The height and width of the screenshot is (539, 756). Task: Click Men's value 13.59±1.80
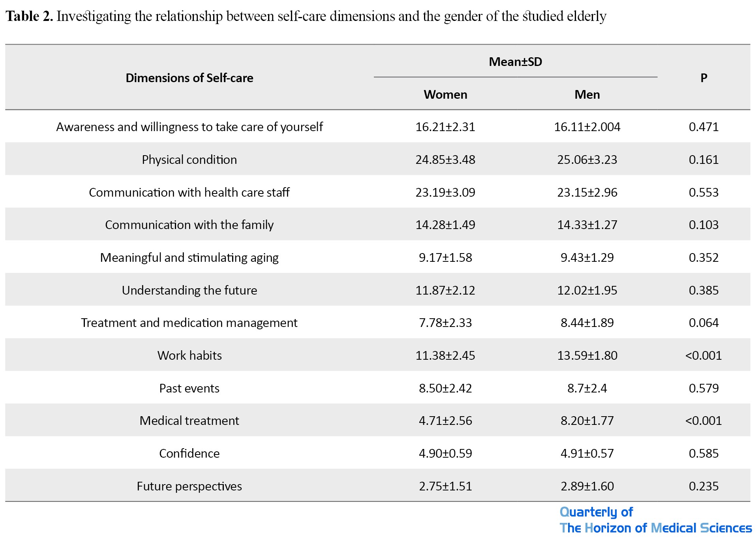pos(587,355)
